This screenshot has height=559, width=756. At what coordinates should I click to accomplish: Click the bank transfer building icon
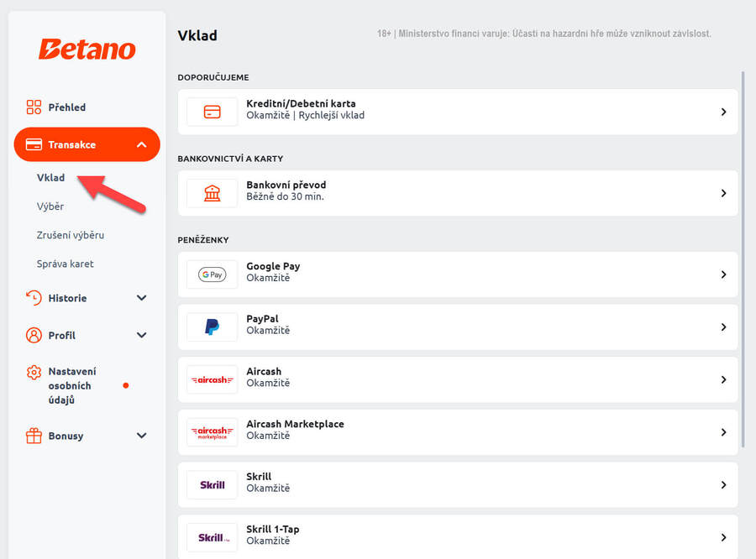coord(213,193)
